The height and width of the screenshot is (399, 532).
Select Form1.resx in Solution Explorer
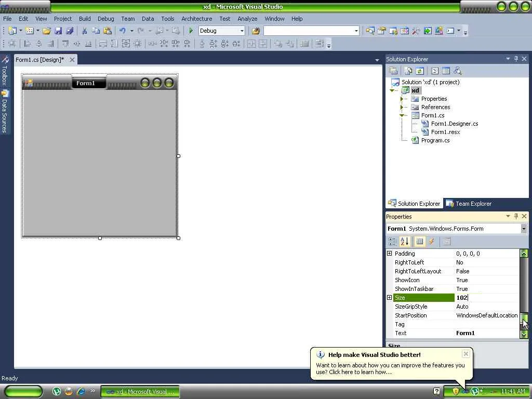coord(445,132)
